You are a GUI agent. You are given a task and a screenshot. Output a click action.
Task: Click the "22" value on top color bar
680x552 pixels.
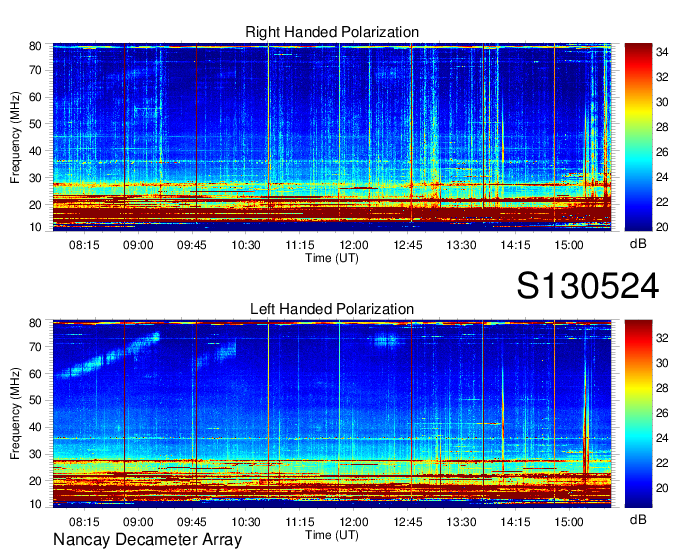point(662,202)
